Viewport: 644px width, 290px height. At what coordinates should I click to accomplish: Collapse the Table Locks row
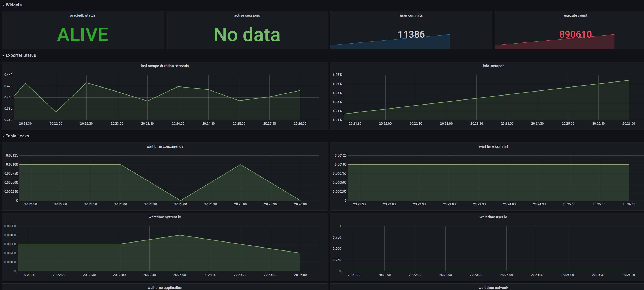pyautogui.click(x=17, y=136)
